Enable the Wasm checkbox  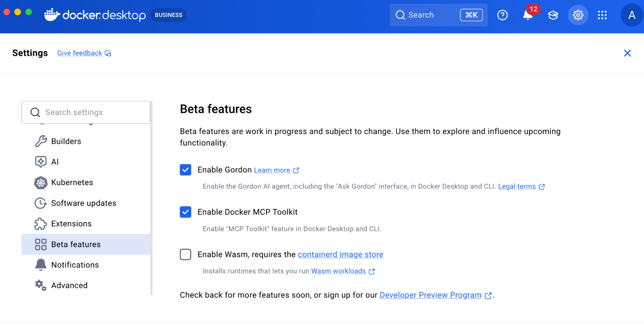pyautogui.click(x=186, y=255)
